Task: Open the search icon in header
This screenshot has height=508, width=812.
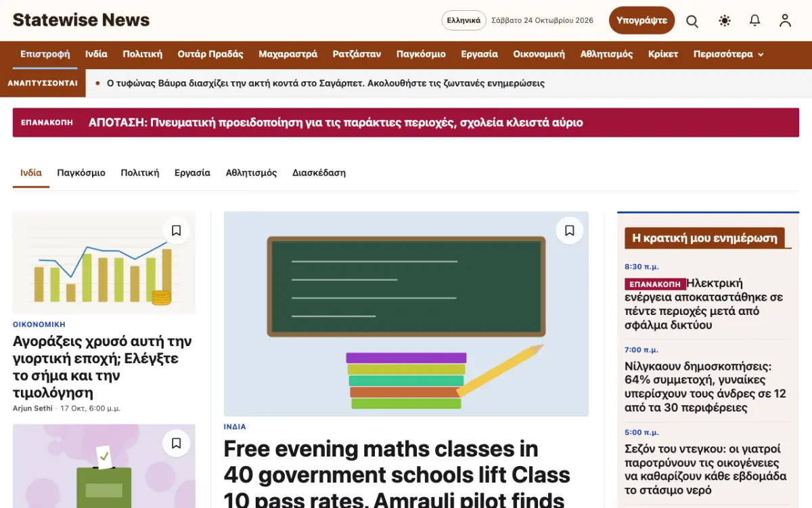Action: click(692, 21)
